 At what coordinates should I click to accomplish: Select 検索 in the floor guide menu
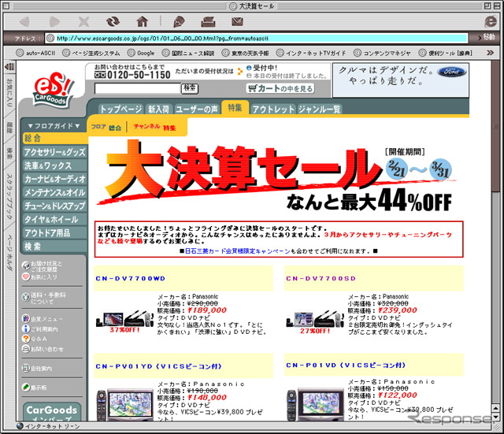point(55,247)
